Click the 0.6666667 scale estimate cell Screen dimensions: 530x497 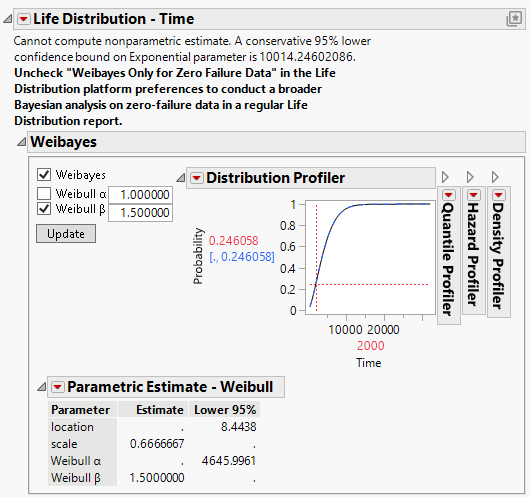click(x=157, y=444)
